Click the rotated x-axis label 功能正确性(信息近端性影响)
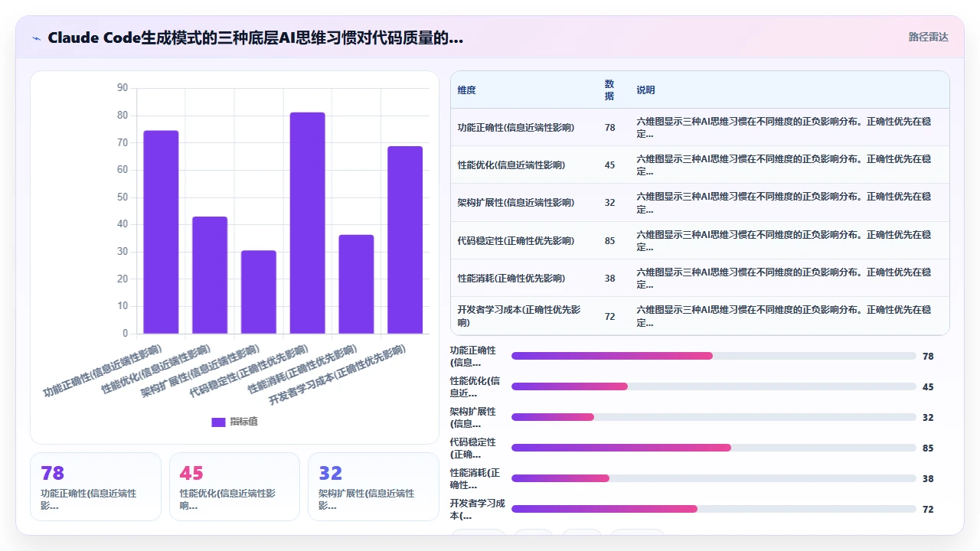The image size is (980, 551). 103,370
